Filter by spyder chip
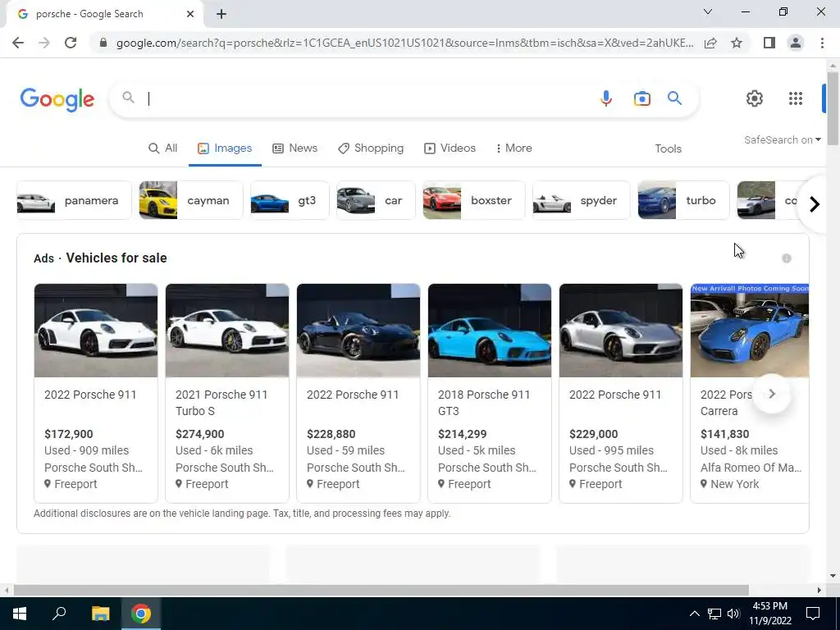The image size is (840, 630). click(x=582, y=200)
